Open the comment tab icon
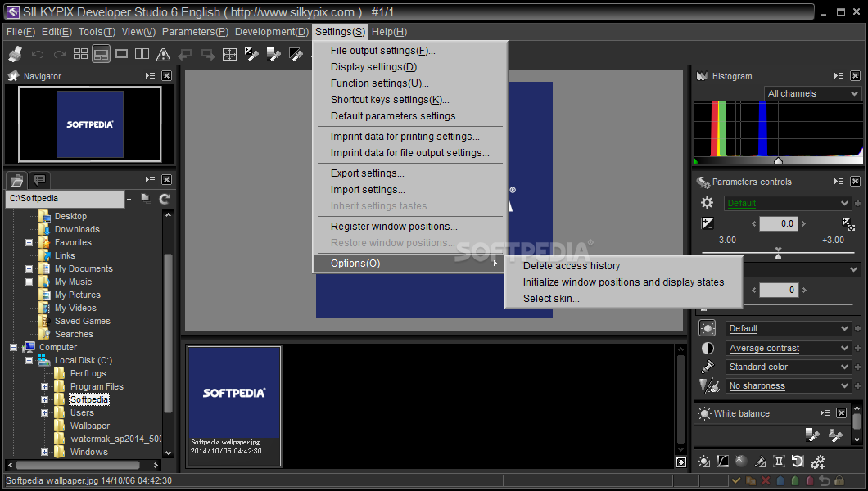 click(x=39, y=180)
